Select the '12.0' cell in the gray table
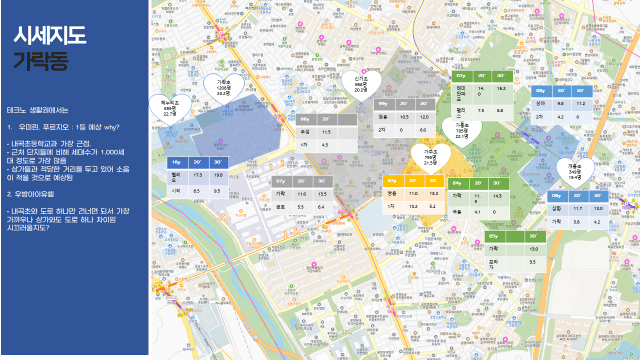 pyautogui.click(x=424, y=117)
